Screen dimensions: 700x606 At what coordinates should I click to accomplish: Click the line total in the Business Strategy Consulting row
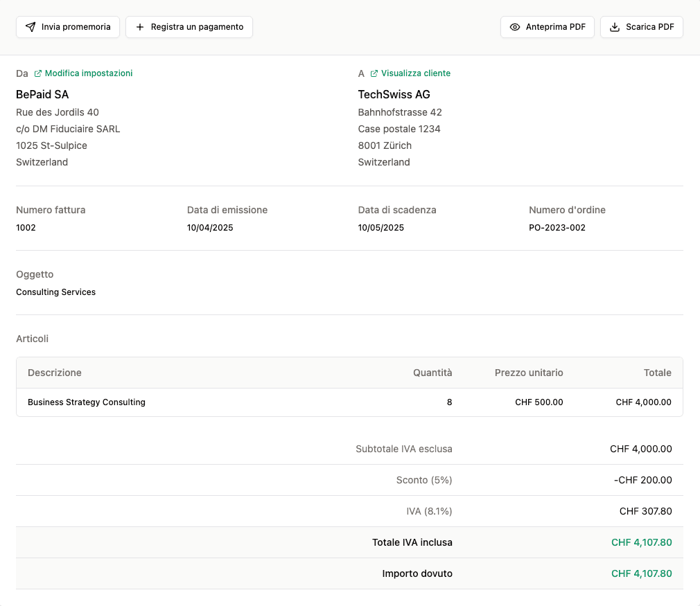[x=643, y=402]
